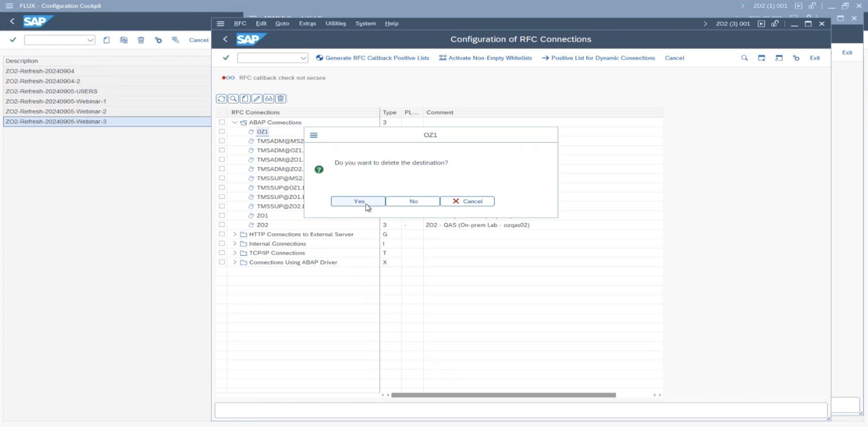Viewport: 868px width, 427px height.
Task: Click the trash icon in FLUX Cockpit toolbar
Action: coord(141,40)
